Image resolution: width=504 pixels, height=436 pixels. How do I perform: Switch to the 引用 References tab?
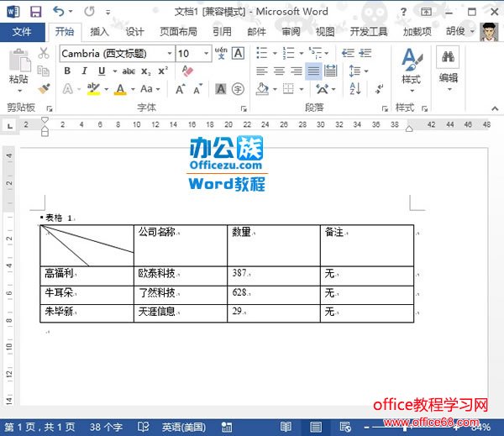(x=222, y=32)
